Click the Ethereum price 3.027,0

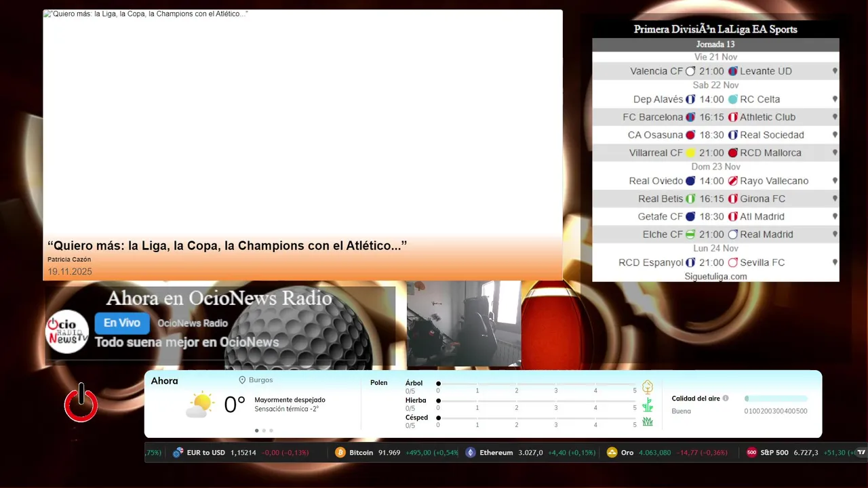(x=530, y=453)
